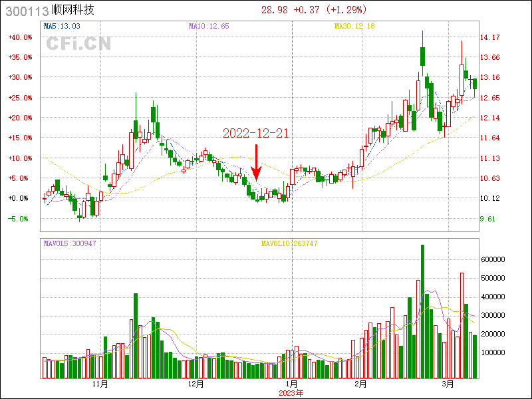Click the red arrow marking 2022-12-21

coord(256,164)
